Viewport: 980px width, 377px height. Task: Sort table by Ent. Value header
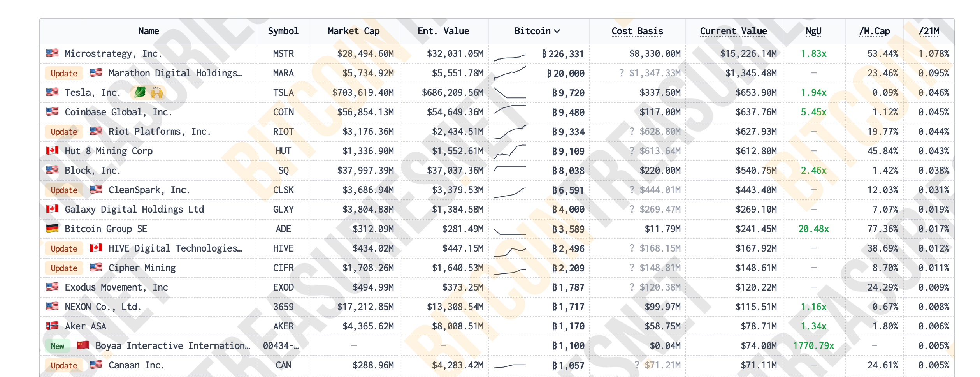coord(443,31)
